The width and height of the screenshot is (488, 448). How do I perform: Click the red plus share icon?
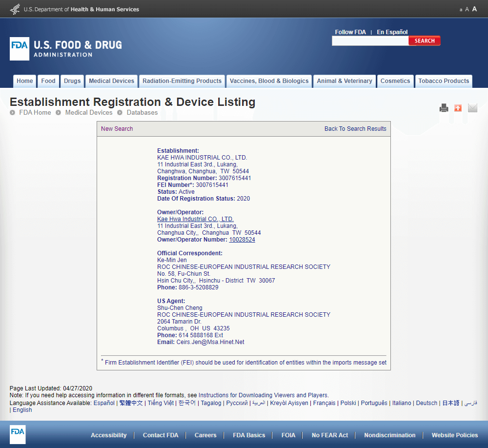458,108
